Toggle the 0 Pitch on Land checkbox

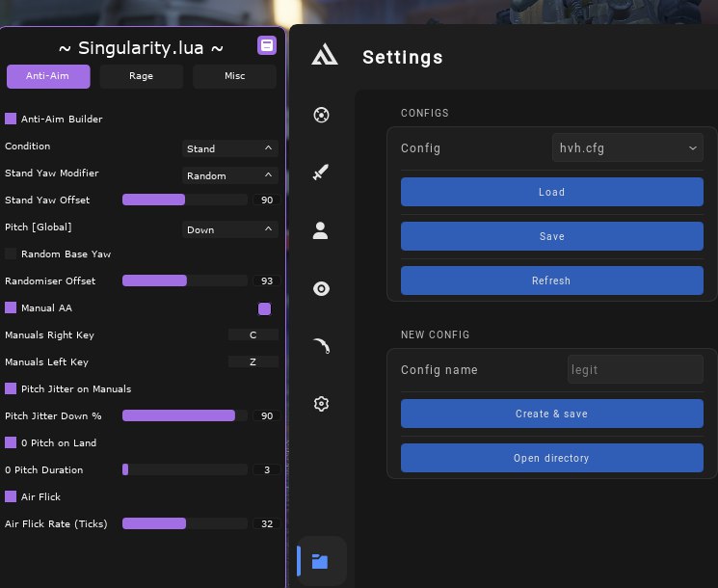click(x=11, y=442)
